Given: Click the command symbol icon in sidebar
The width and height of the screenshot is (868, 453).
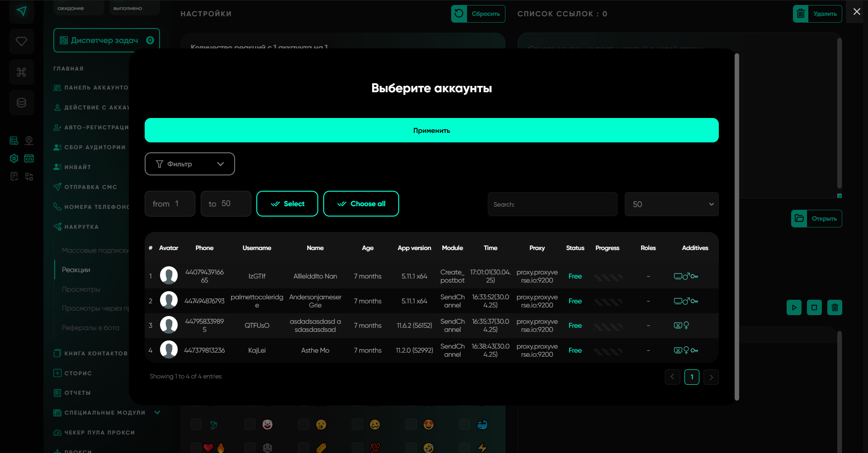Looking at the screenshot, I should coord(21,72).
